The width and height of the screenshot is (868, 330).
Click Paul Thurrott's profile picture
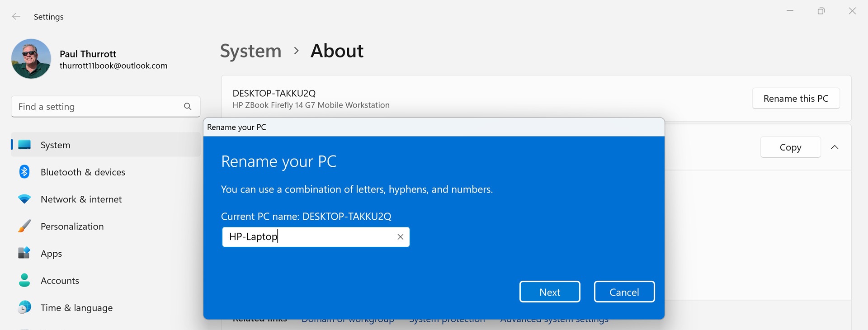click(31, 59)
